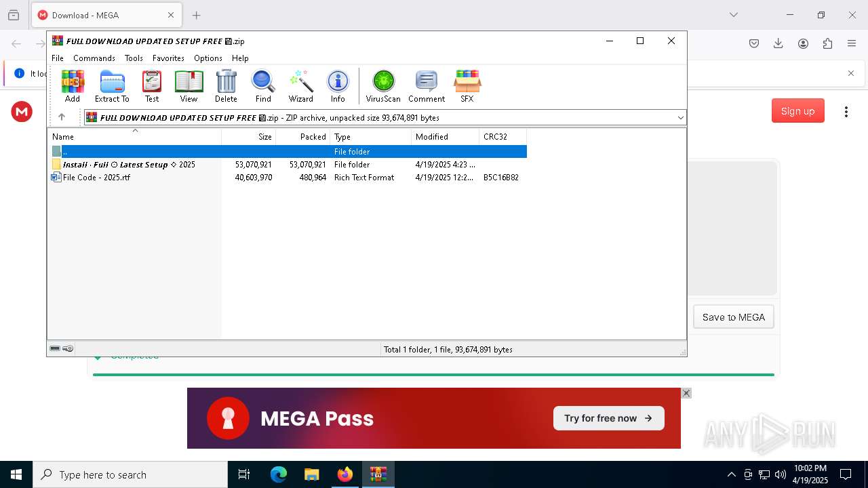The width and height of the screenshot is (868, 488).
Task: Click the Save to MEGA button
Action: (x=734, y=317)
